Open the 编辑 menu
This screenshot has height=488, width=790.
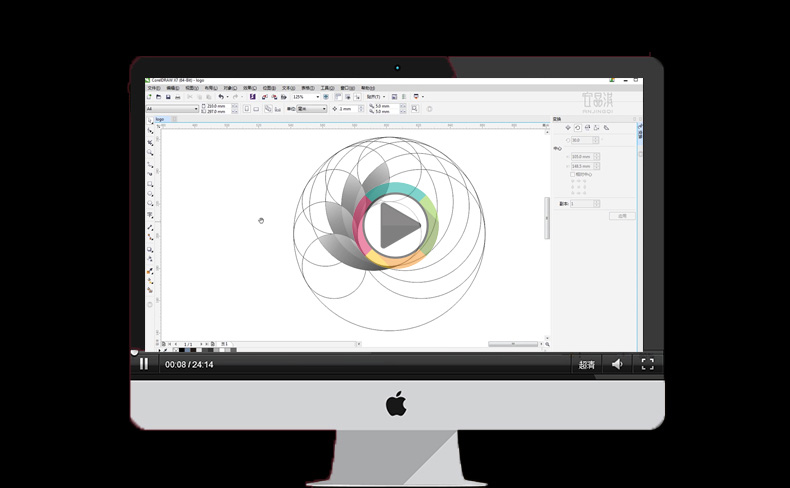pyautogui.click(x=173, y=88)
